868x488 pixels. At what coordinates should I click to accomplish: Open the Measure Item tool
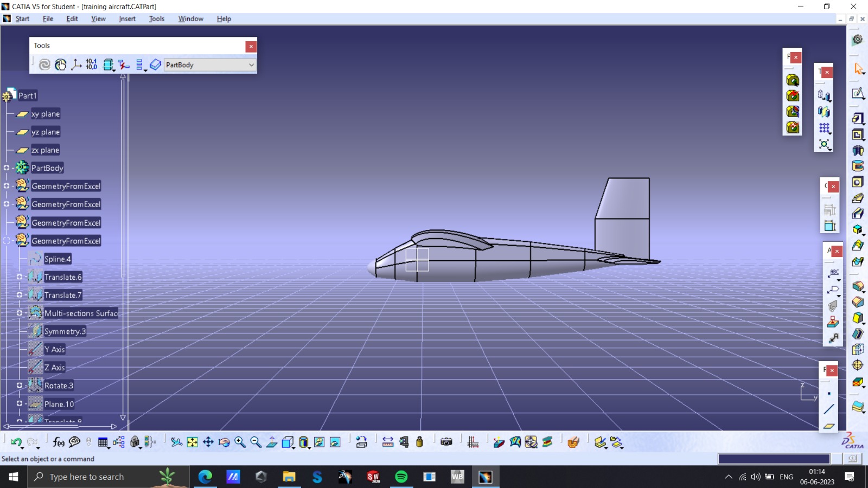click(x=404, y=442)
